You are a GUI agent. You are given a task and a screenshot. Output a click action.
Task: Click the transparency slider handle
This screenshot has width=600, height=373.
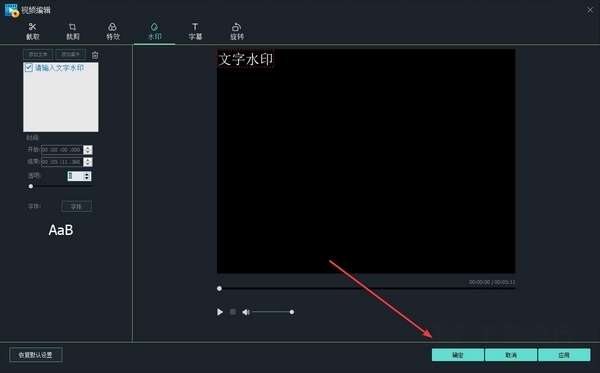[31, 186]
